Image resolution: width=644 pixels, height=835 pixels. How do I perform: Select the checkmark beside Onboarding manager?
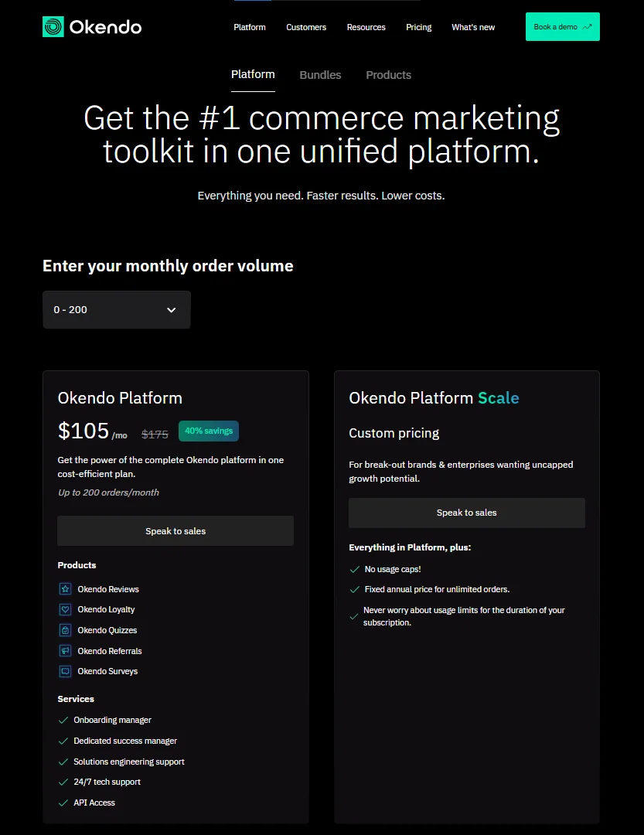click(63, 719)
